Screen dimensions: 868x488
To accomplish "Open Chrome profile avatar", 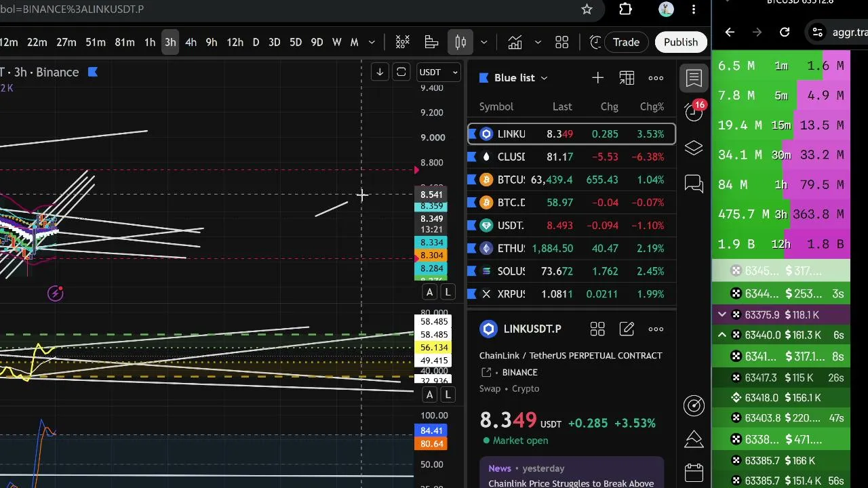I will [x=666, y=9].
